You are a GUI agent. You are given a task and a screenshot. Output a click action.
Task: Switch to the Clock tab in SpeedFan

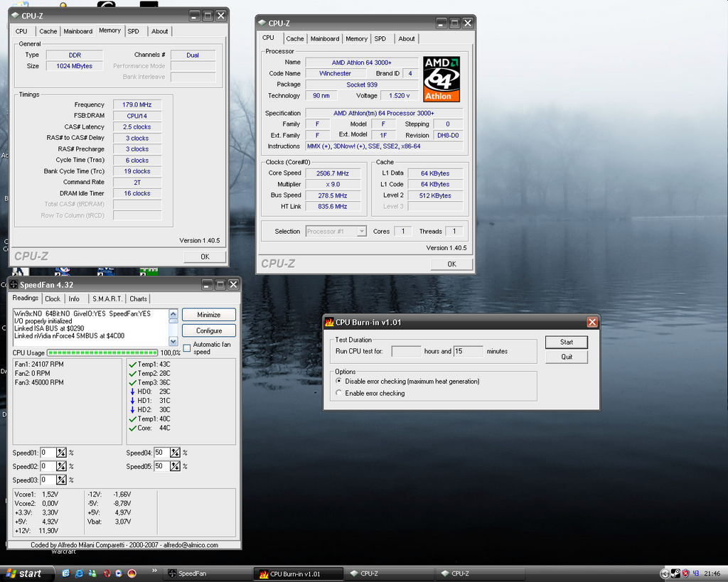(53, 299)
